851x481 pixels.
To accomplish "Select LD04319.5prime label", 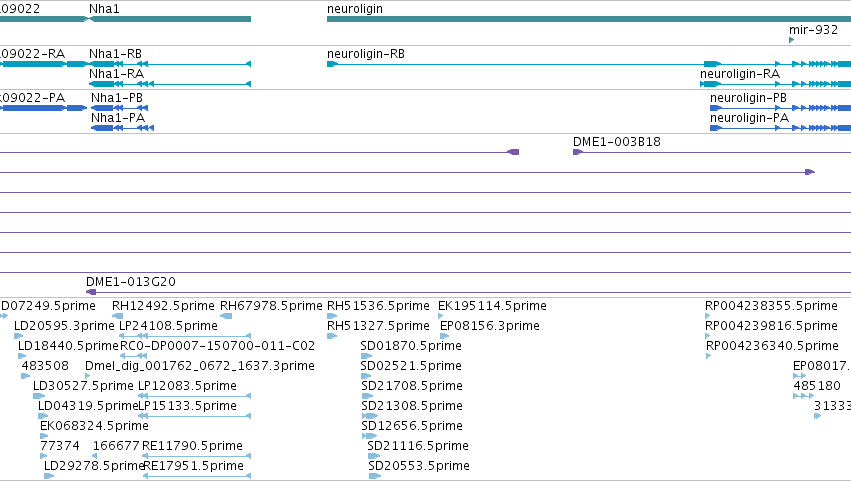I will 88,406.
